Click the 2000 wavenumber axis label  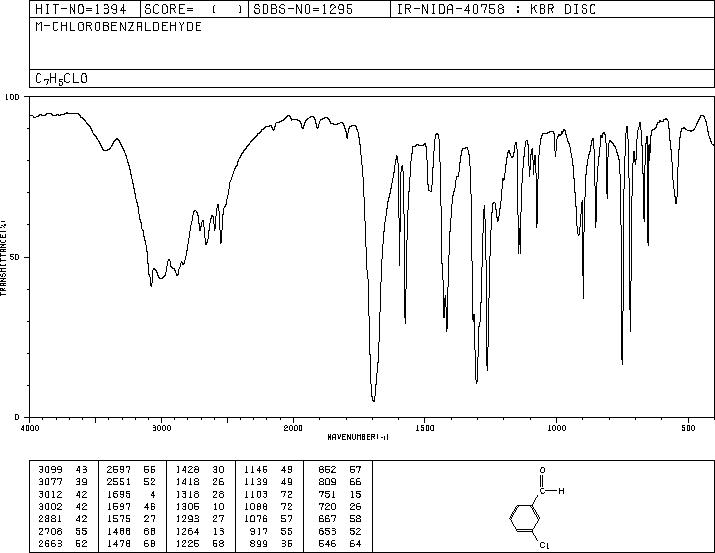[293, 428]
